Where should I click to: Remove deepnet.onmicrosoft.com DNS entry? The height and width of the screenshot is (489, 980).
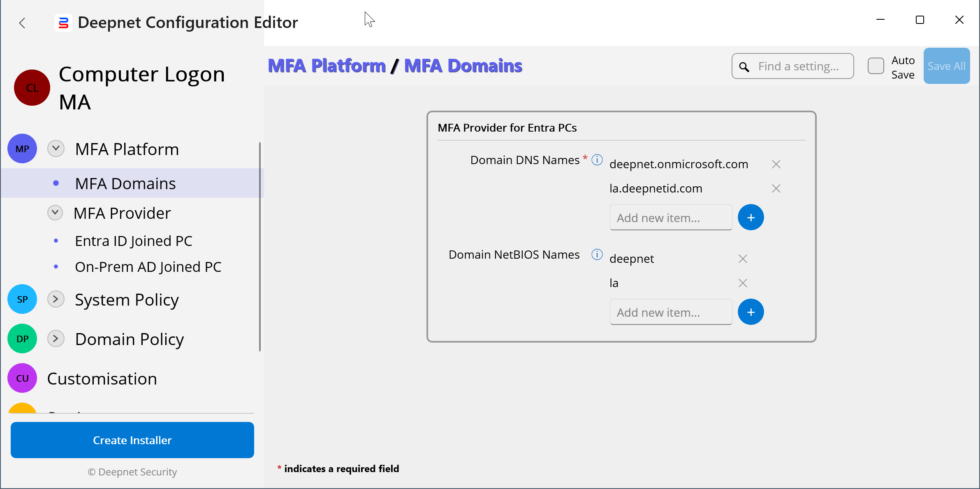pos(776,165)
